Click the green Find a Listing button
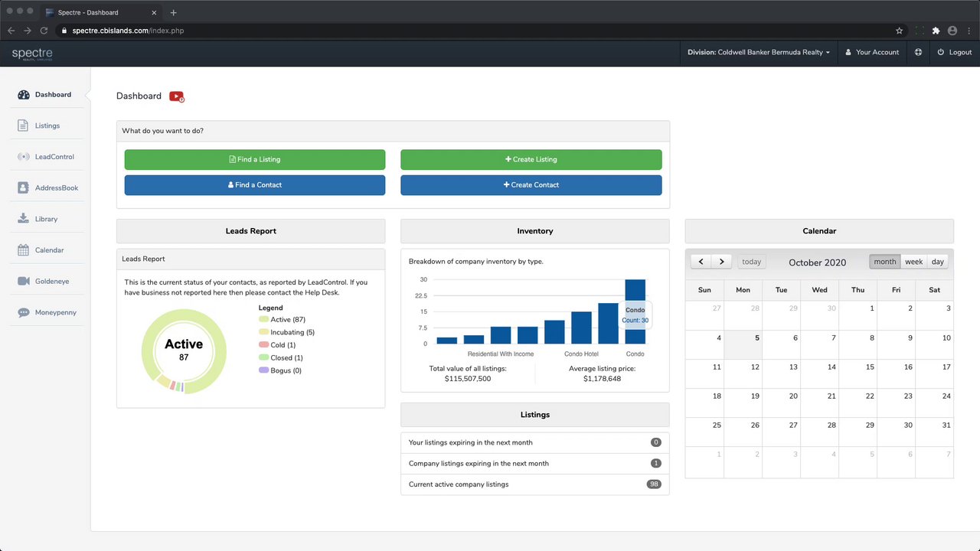The image size is (980, 551). [x=255, y=159]
